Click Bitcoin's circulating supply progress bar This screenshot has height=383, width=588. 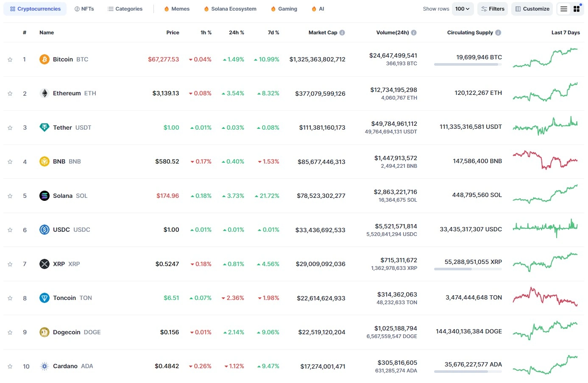(x=467, y=64)
